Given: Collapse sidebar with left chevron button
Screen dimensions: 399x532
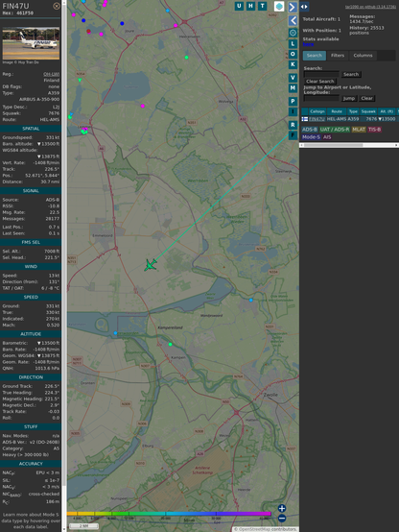Looking at the screenshot, I should 293,21.
